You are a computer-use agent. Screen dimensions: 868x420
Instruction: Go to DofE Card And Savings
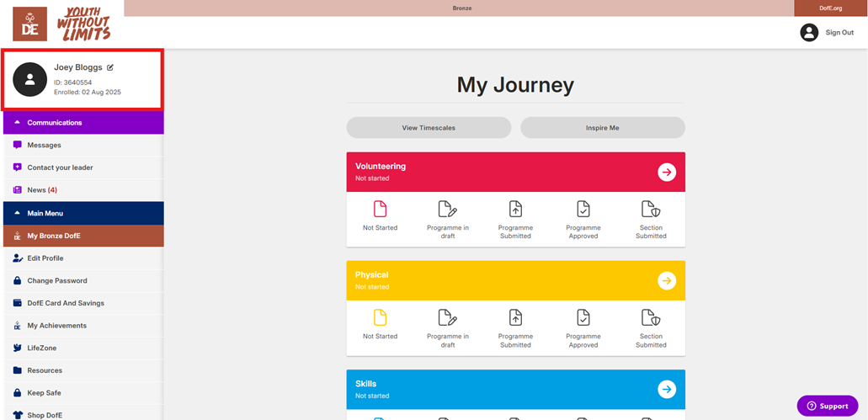tap(66, 303)
